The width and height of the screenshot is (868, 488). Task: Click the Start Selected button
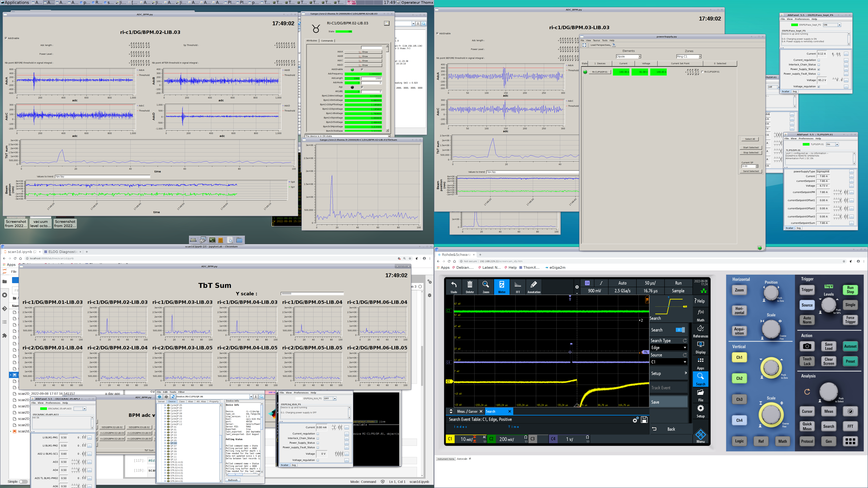pos(751,148)
